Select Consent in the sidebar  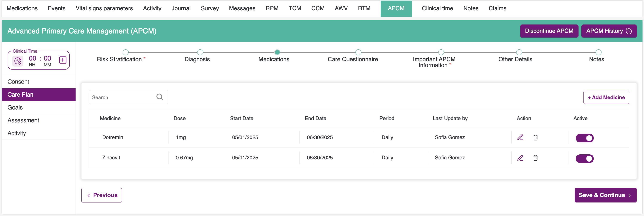(38, 82)
